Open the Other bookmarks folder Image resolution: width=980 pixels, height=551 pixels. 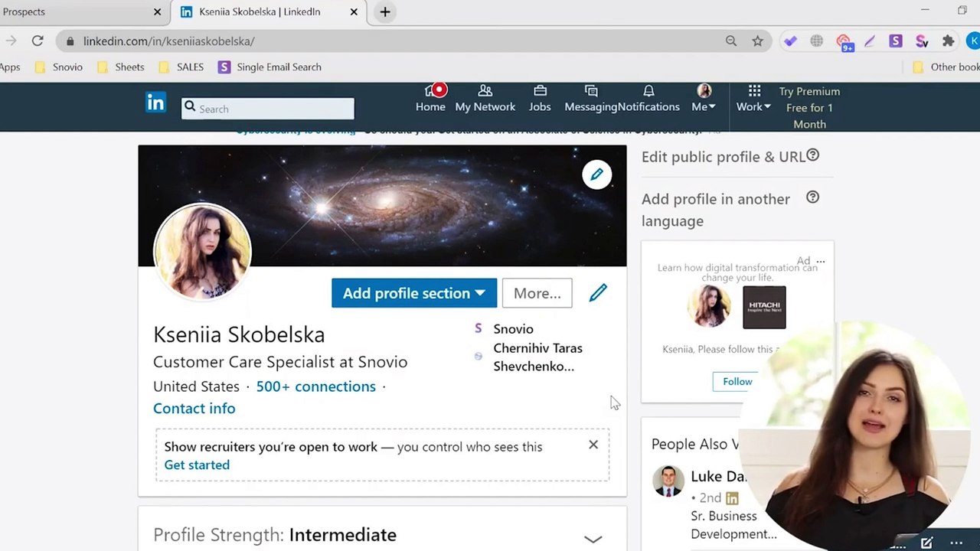(x=946, y=67)
